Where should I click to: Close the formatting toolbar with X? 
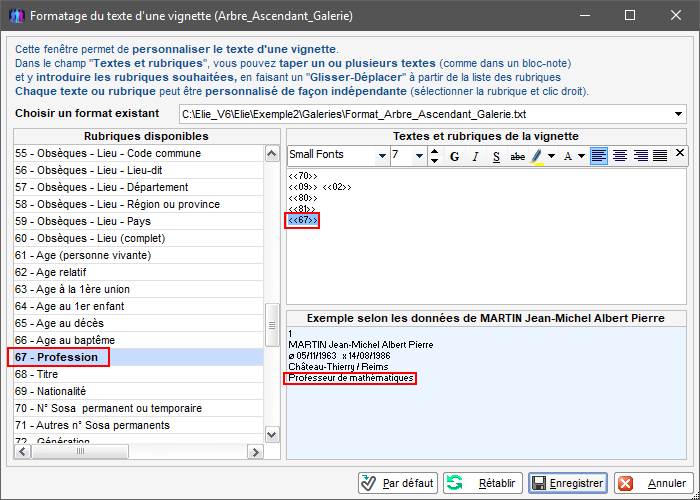tap(679, 153)
